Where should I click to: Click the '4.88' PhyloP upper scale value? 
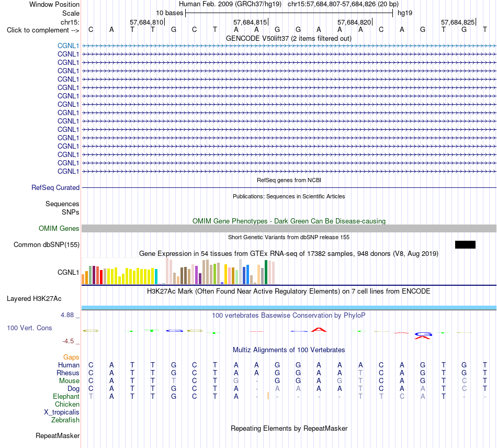(x=67, y=315)
